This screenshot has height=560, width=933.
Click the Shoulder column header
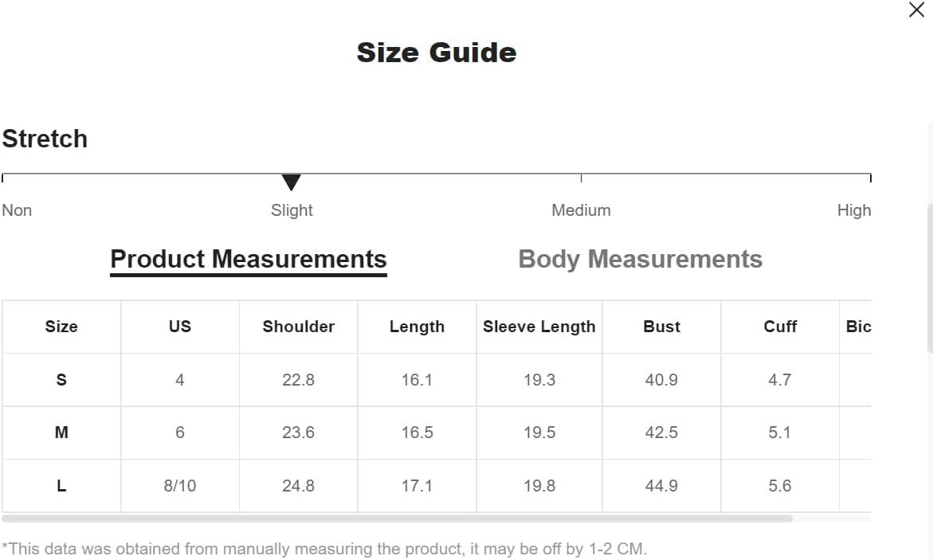pyautogui.click(x=298, y=327)
